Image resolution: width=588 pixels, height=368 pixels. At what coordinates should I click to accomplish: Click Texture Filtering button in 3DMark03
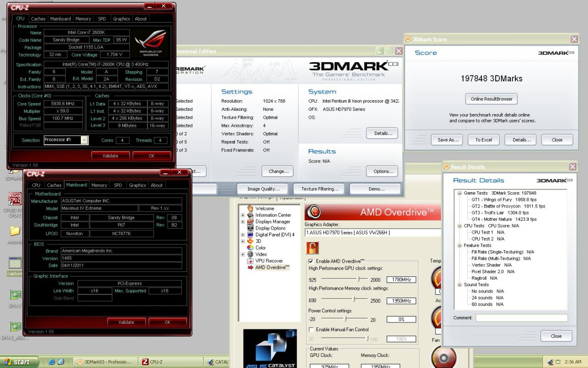[320, 189]
